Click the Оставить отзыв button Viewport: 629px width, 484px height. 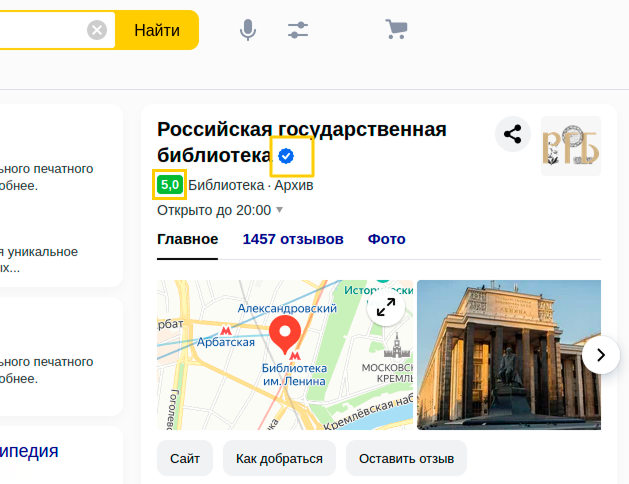point(406,459)
